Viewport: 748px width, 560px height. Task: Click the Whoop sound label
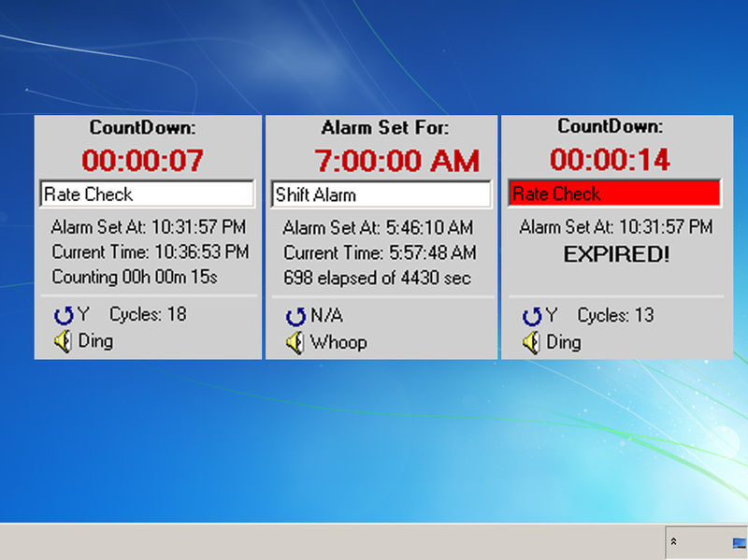338,342
